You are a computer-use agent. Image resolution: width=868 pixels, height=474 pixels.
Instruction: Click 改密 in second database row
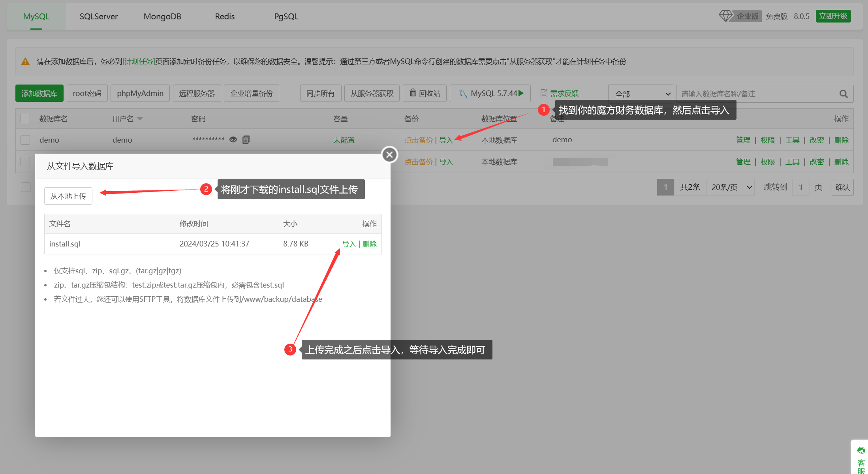[x=817, y=162]
